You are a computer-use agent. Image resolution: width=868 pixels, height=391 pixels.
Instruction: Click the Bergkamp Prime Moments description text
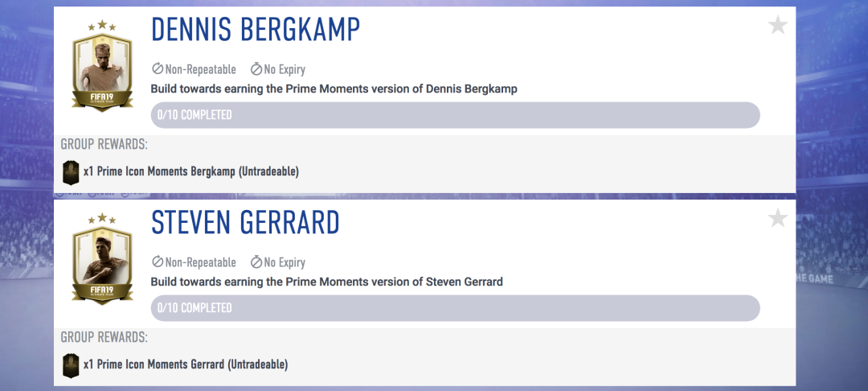(334, 89)
